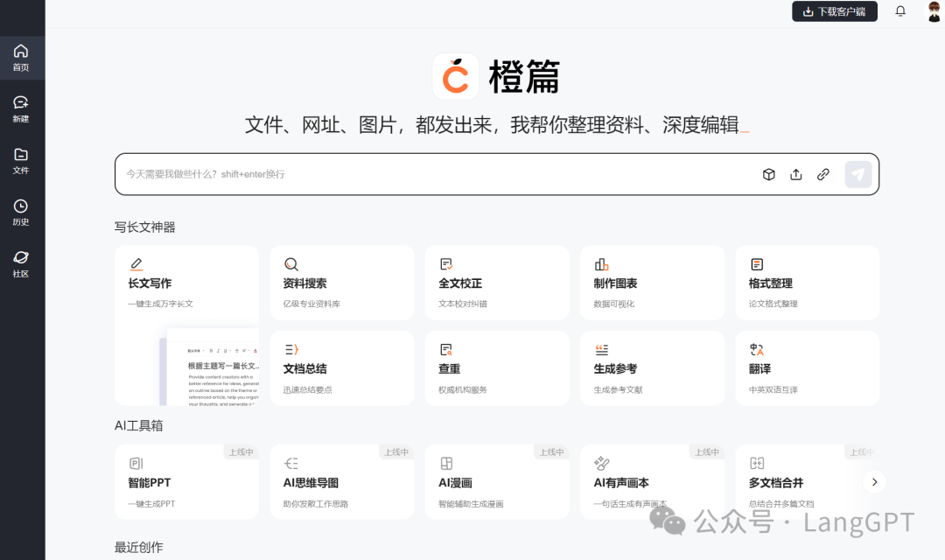Open the 资料搜索 card title
945x560 pixels.
(305, 283)
